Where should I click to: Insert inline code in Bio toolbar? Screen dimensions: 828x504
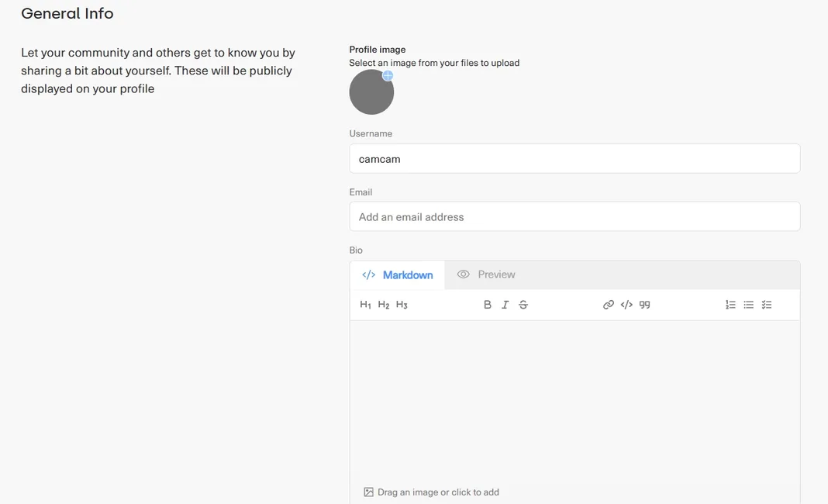pos(626,305)
